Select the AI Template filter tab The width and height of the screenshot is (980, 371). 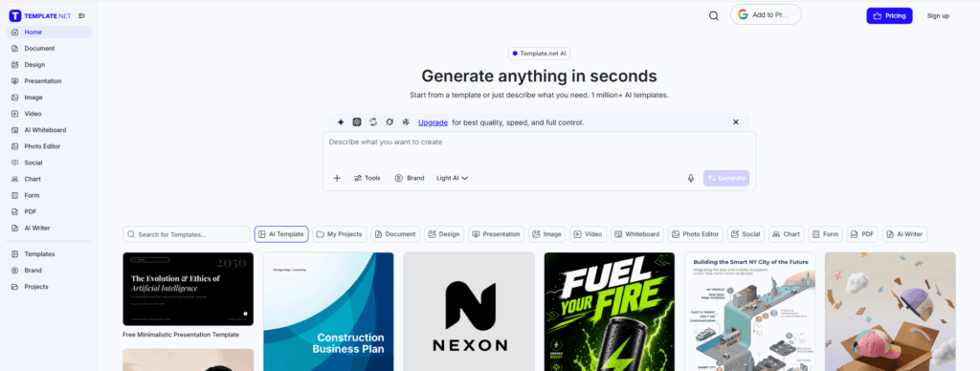coord(281,234)
